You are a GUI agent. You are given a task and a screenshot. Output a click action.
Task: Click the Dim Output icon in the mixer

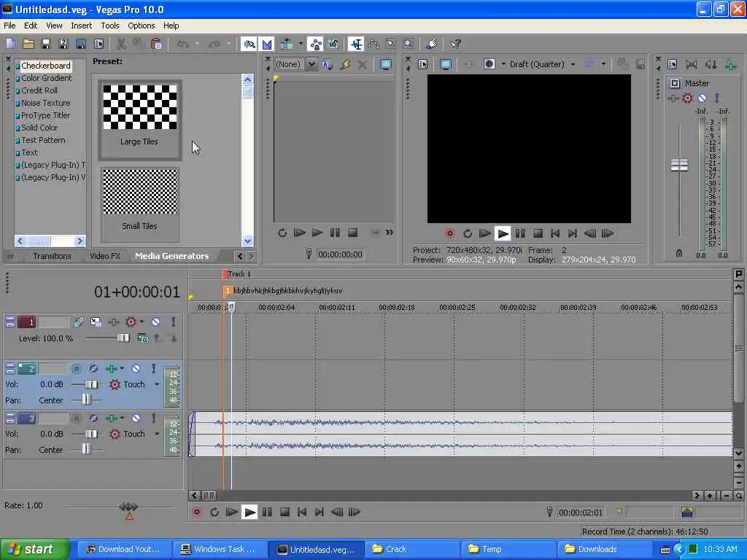click(711, 64)
